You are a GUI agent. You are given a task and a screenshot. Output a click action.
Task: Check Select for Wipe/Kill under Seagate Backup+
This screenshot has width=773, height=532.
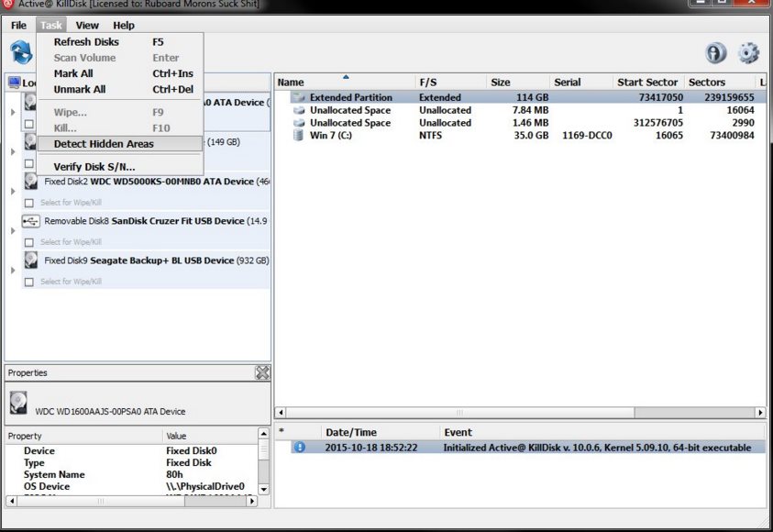pyautogui.click(x=29, y=282)
